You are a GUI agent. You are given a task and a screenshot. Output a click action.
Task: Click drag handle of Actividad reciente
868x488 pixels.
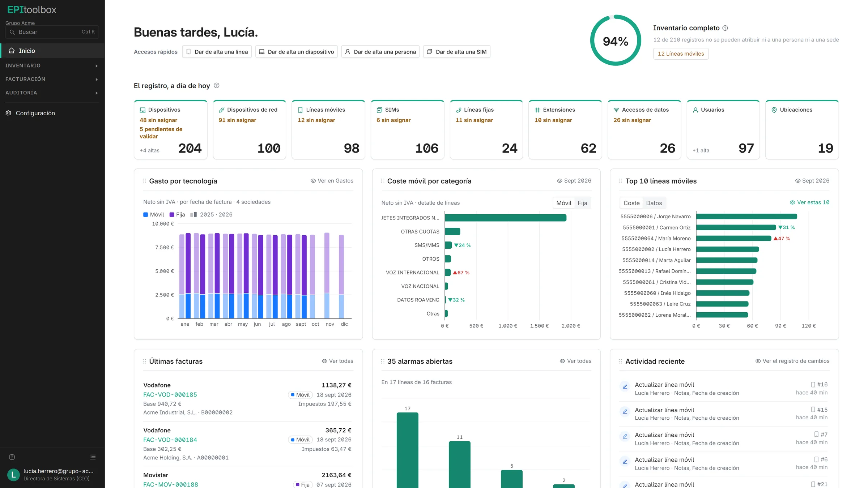pyautogui.click(x=621, y=361)
